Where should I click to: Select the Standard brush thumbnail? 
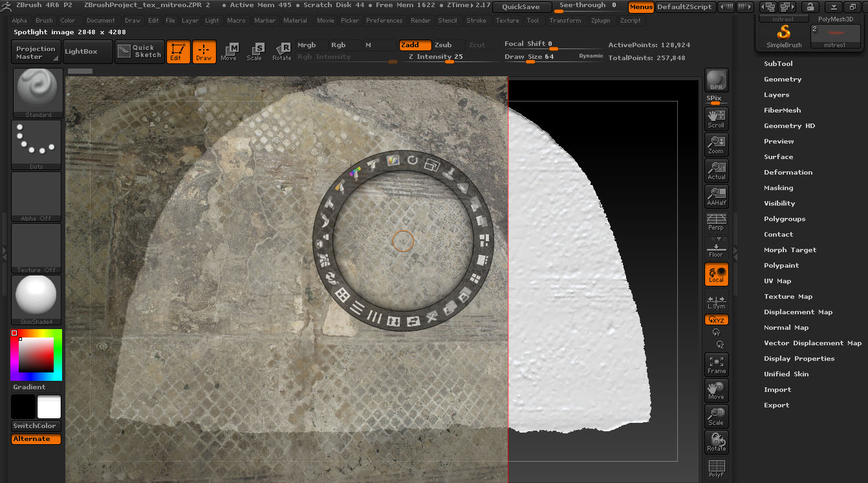[x=38, y=93]
